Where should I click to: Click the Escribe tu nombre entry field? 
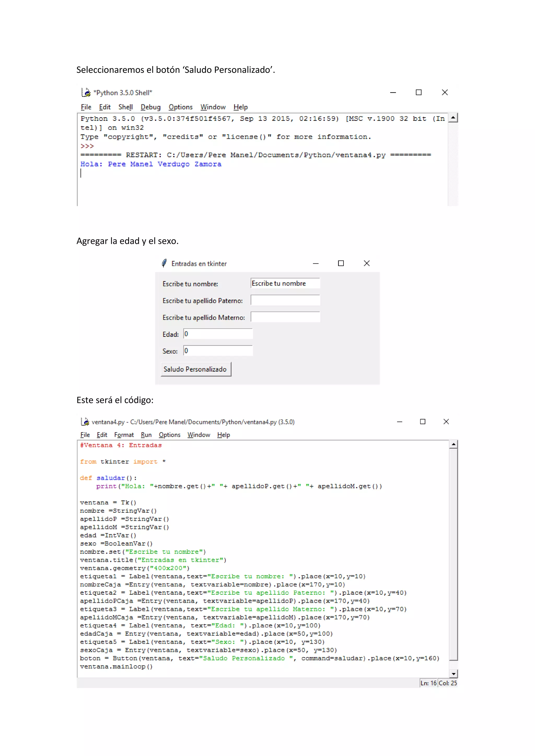(285, 283)
